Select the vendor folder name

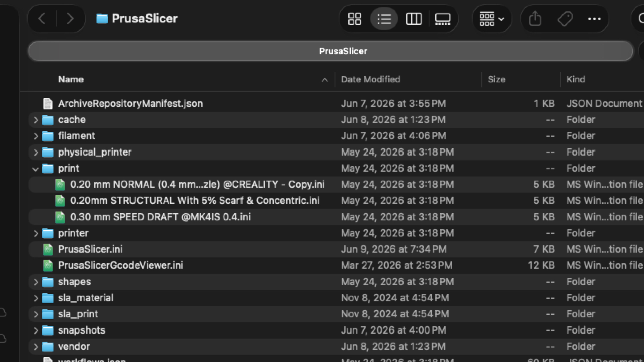(74, 346)
